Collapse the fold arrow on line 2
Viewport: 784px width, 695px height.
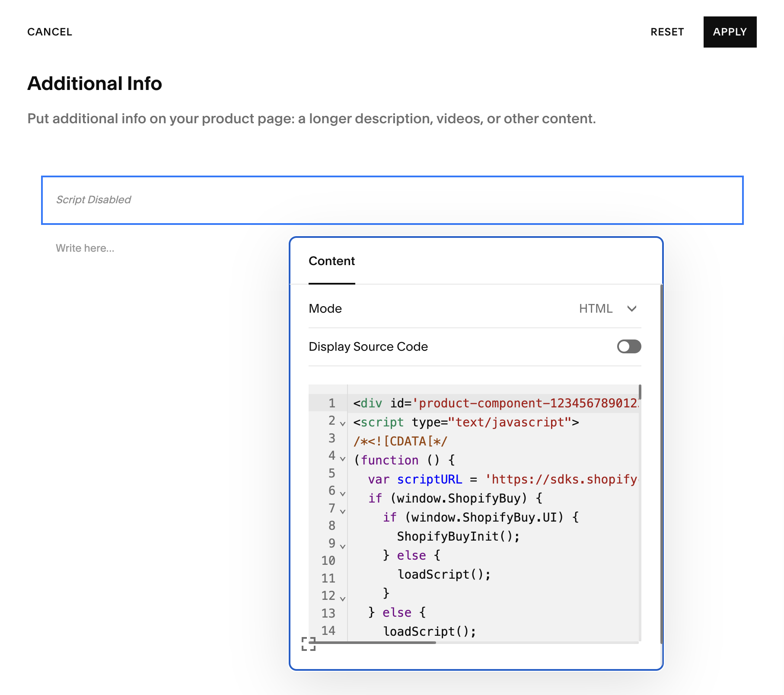(x=343, y=423)
